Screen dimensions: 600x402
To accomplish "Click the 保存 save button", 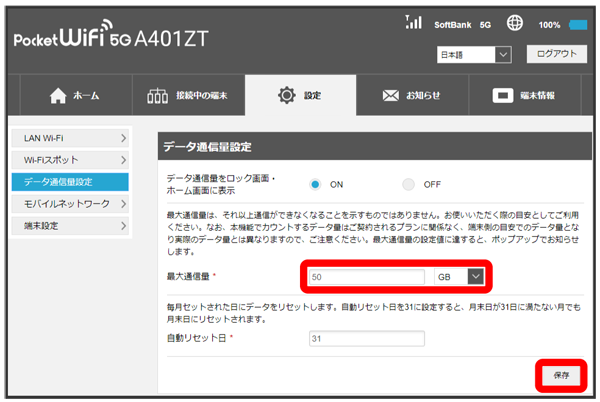I will coord(560,375).
